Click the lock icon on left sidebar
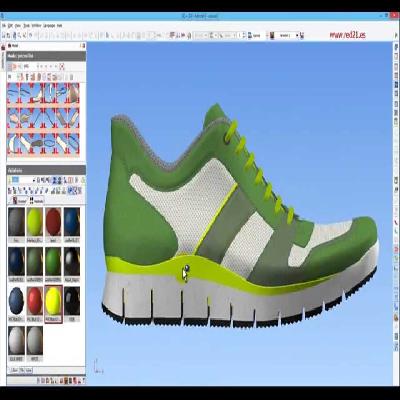The width and height of the screenshot is (400, 400). [3, 48]
